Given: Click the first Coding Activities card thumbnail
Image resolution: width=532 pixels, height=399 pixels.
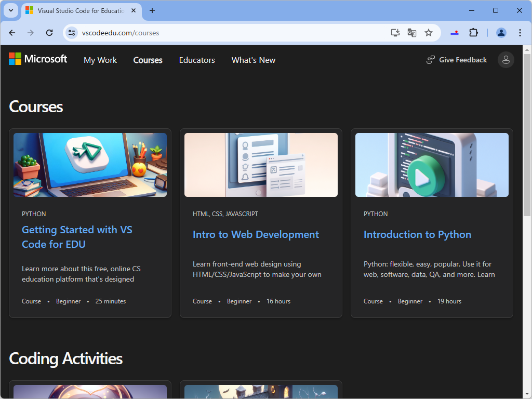Looking at the screenshot, I should [90, 392].
